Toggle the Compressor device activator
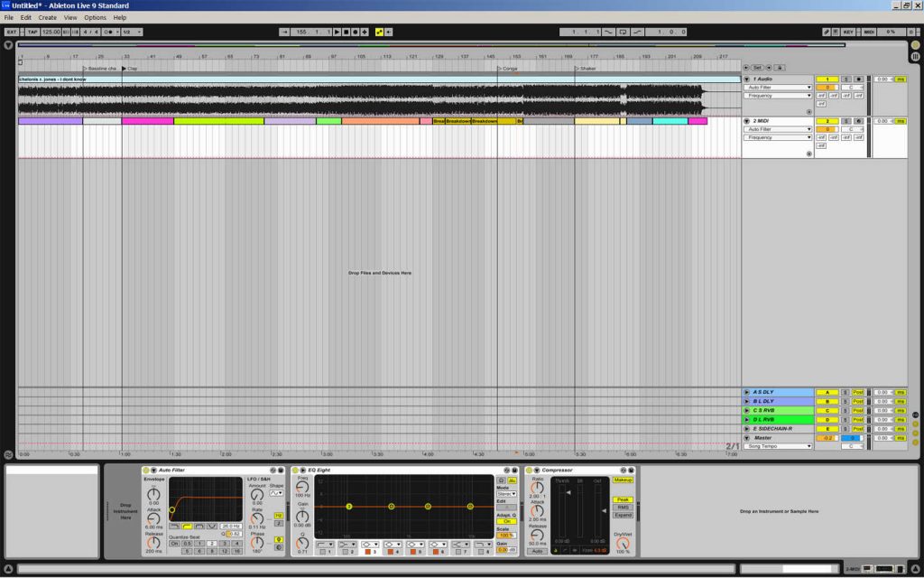 529,471
